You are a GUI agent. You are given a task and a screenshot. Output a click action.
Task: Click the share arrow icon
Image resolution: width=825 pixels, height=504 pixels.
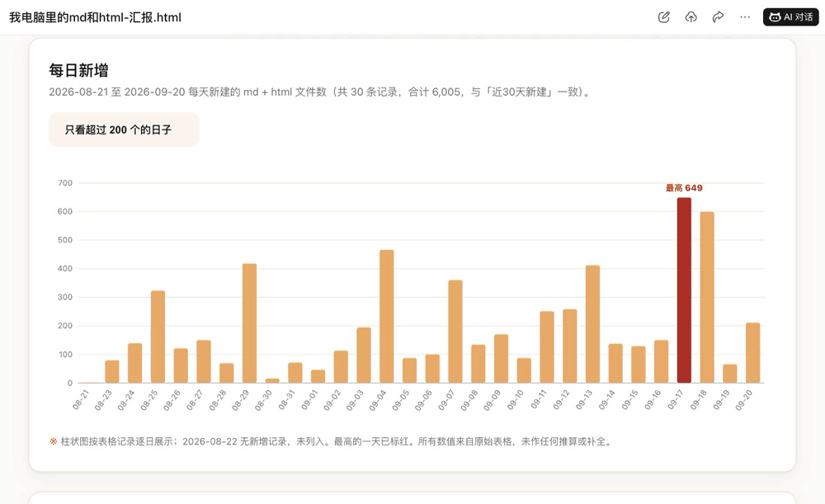718,17
